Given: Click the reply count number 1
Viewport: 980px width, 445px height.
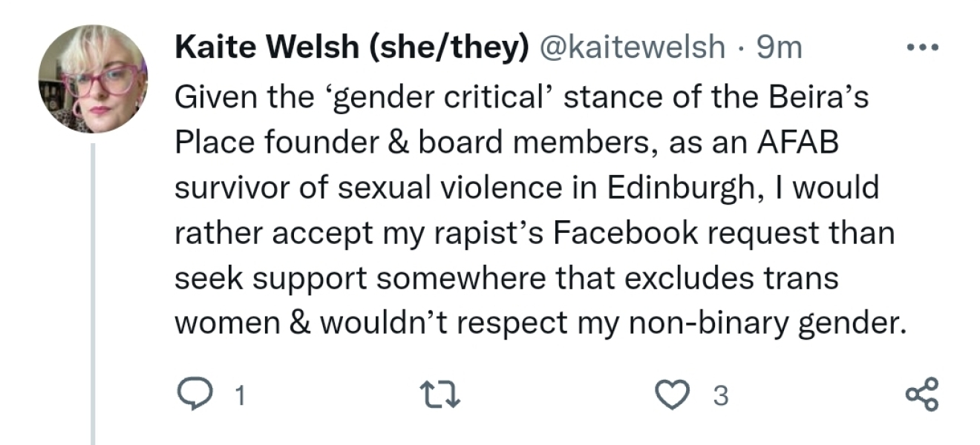Looking at the screenshot, I should (238, 396).
